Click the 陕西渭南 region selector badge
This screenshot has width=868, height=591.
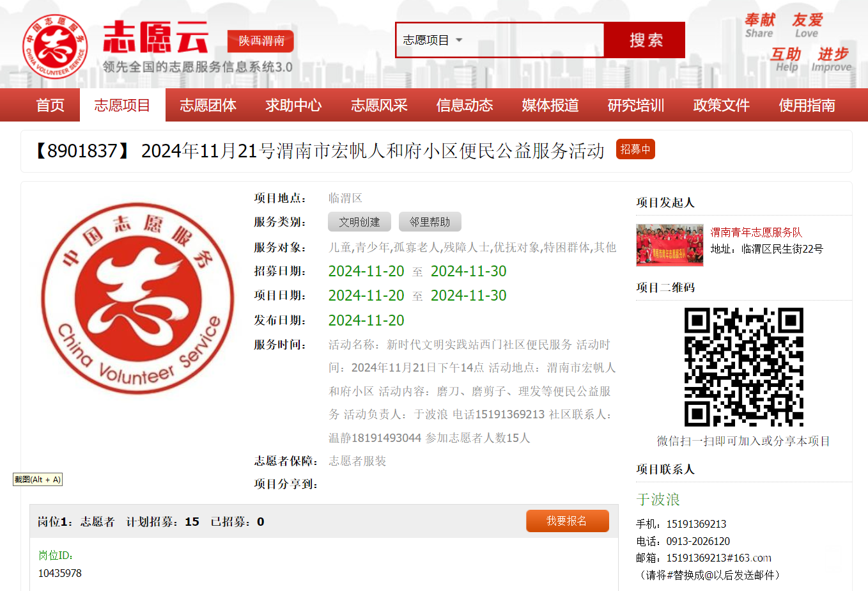pos(261,41)
